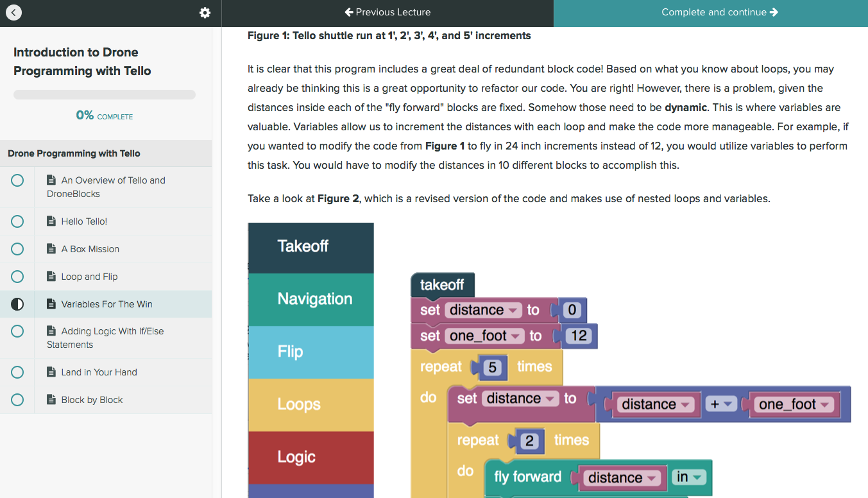868x498 pixels.
Task: Open Adding Logic With If/Else Statements lecture
Action: click(106, 338)
